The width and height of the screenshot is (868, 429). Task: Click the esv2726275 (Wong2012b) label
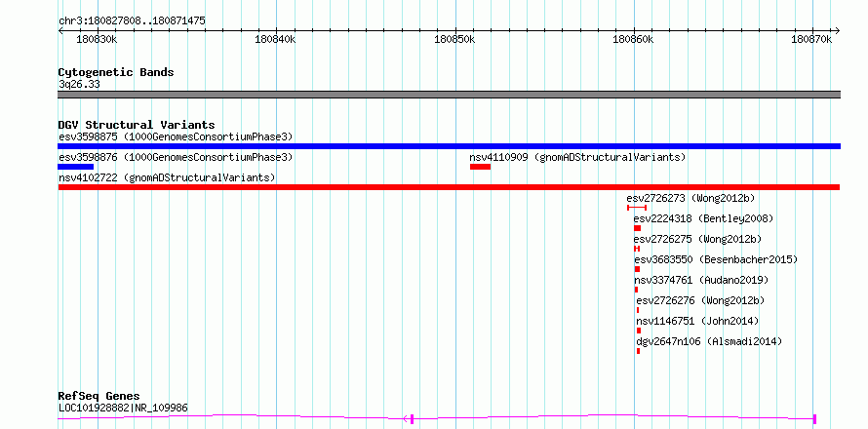[697, 239]
